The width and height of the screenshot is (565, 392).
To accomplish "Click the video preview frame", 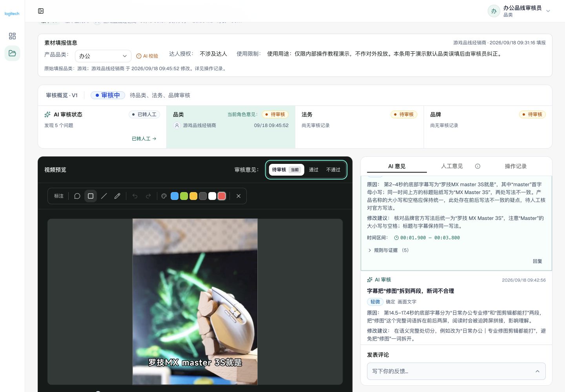I will coord(195,301).
